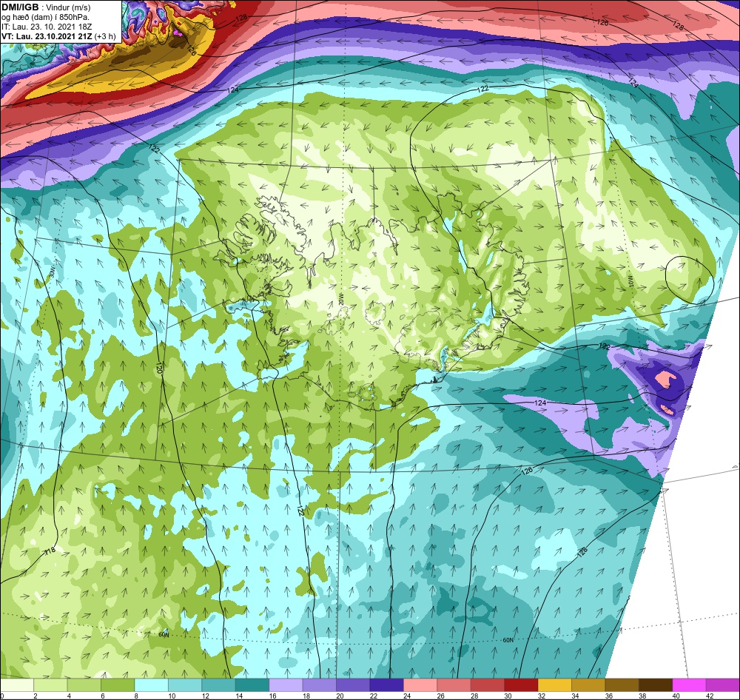Click the 8–10 m/s light cyan legend swatch
The height and width of the screenshot is (700, 740).
pos(151,685)
